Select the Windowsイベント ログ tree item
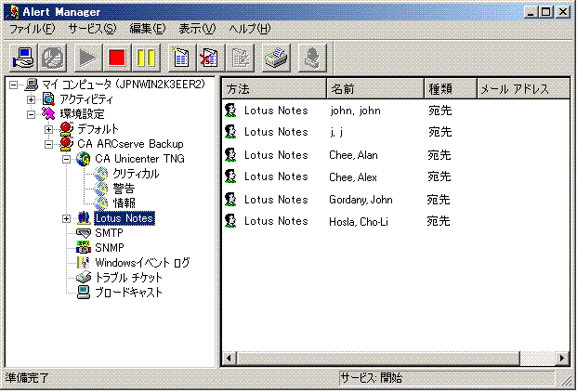The width and height of the screenshot is (577, 392). [142, 263]
